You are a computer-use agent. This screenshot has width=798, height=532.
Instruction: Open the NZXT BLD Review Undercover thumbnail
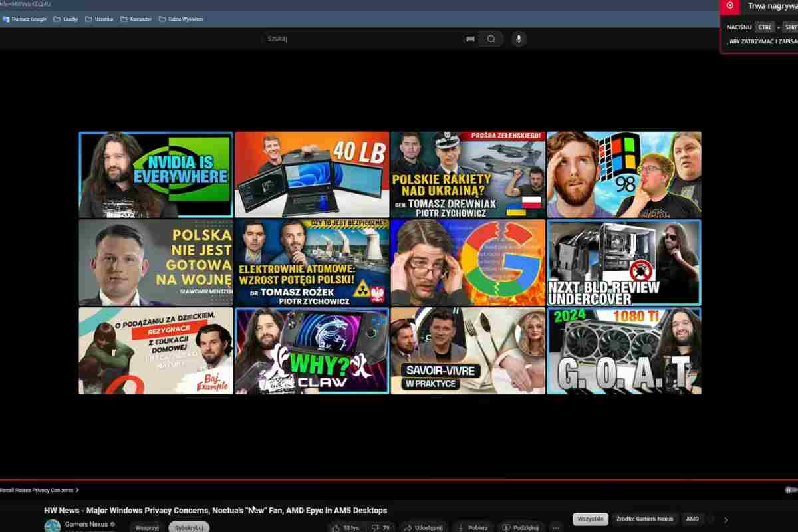tap(624, 263)
